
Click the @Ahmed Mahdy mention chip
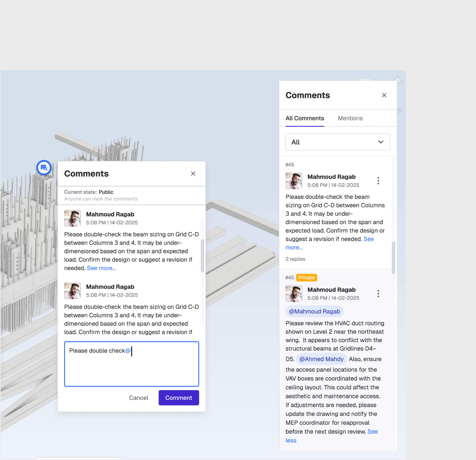click(321, 359)
